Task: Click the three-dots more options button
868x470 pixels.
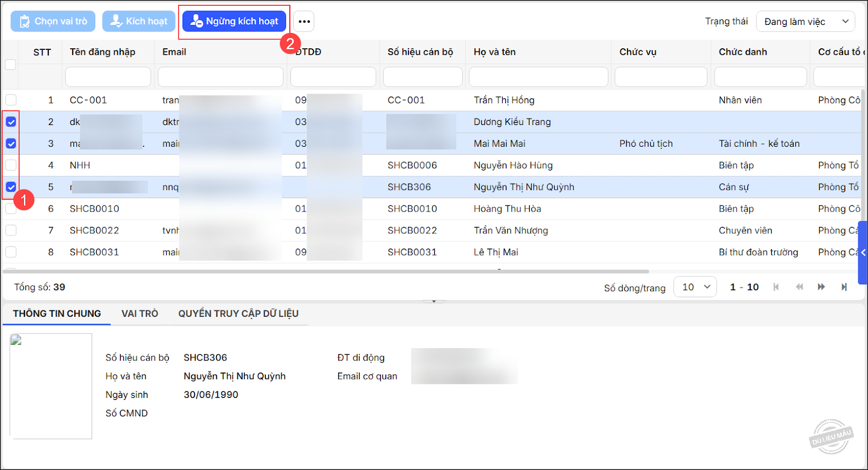Action: [304, 22]
